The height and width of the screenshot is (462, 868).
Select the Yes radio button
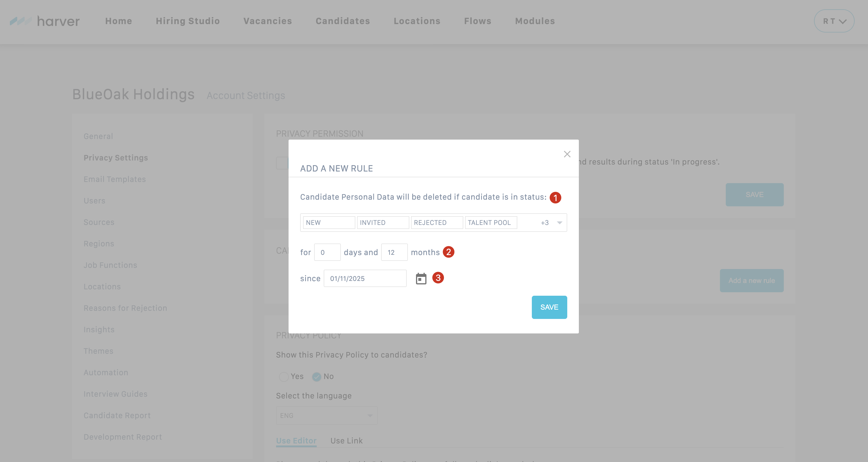click(x=283, y=376)
